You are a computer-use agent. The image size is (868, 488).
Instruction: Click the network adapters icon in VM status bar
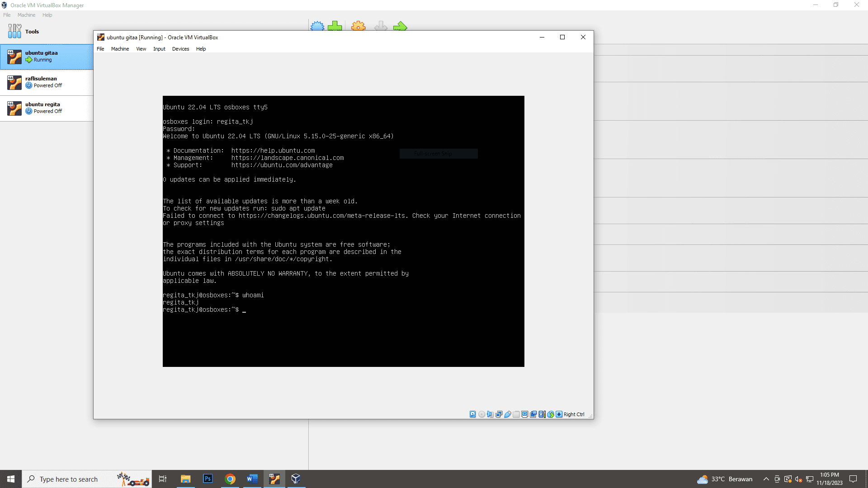[499, 414]
